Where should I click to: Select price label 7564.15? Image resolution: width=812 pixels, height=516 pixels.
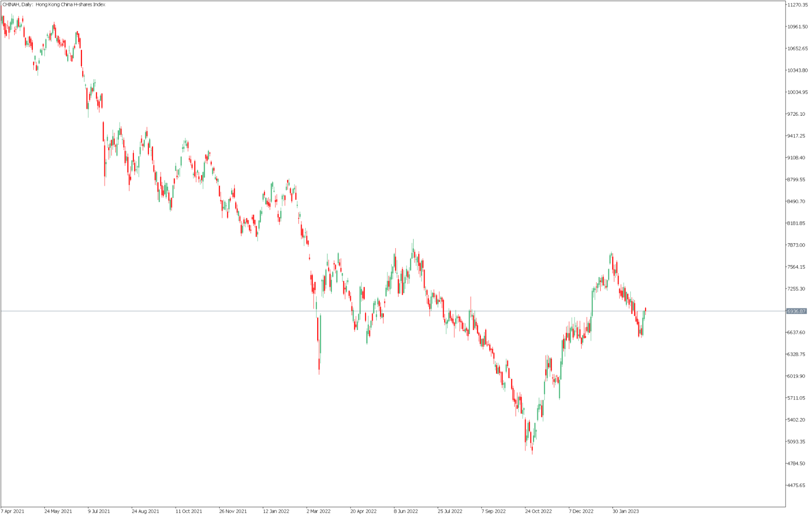tap(796, 267)
